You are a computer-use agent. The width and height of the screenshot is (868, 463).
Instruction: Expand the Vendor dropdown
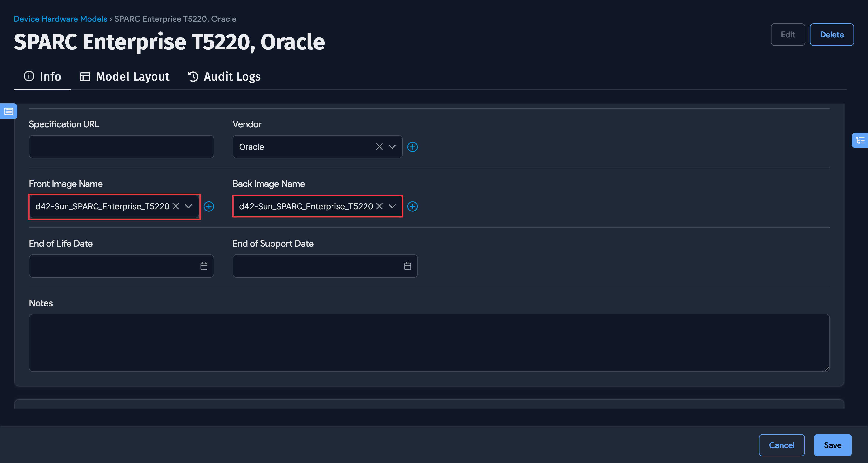click(392, 147)
